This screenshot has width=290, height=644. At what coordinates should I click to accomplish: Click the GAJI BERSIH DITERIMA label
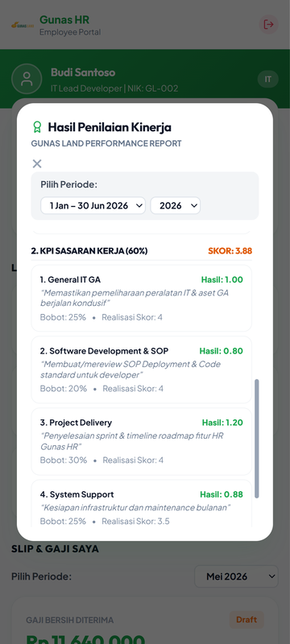point(70,620)
